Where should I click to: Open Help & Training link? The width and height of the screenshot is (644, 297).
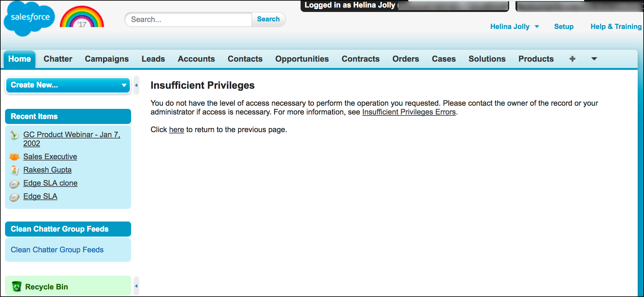[x=616, y=27]
